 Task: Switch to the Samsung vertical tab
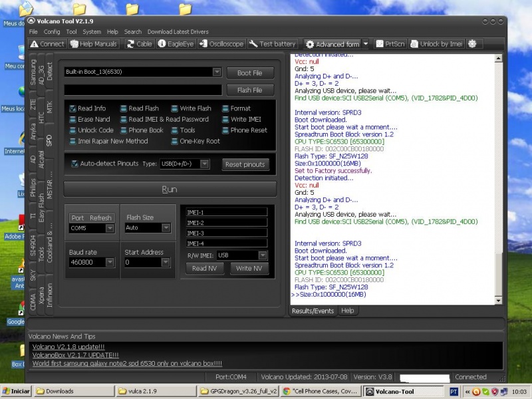click(33, 72)
